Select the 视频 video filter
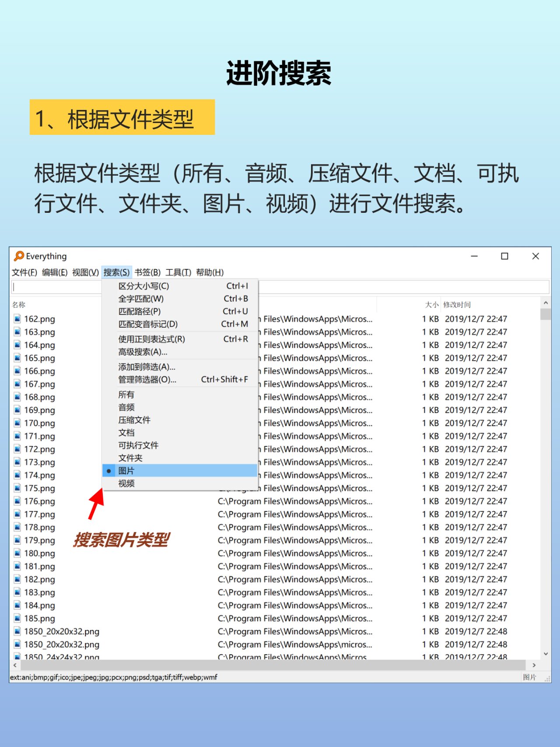This screenshot has height=747, width=560. [180, 483]
